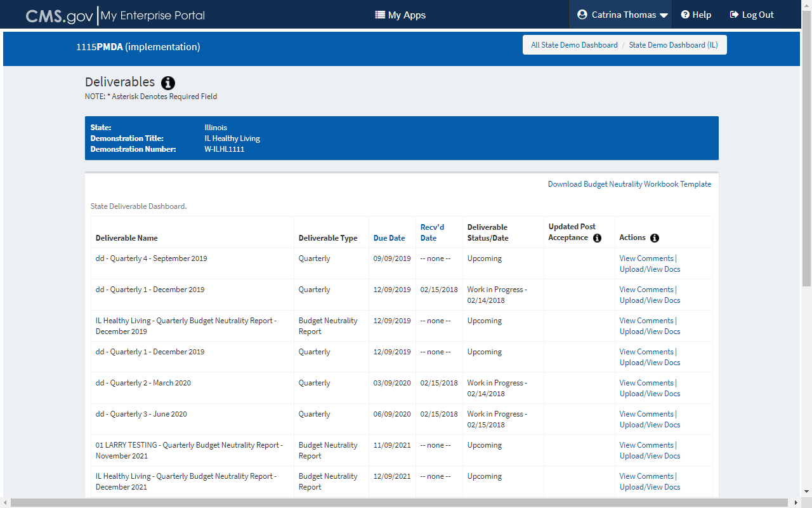
Task: Click the Help question mark icon
Action: (685, 15)
